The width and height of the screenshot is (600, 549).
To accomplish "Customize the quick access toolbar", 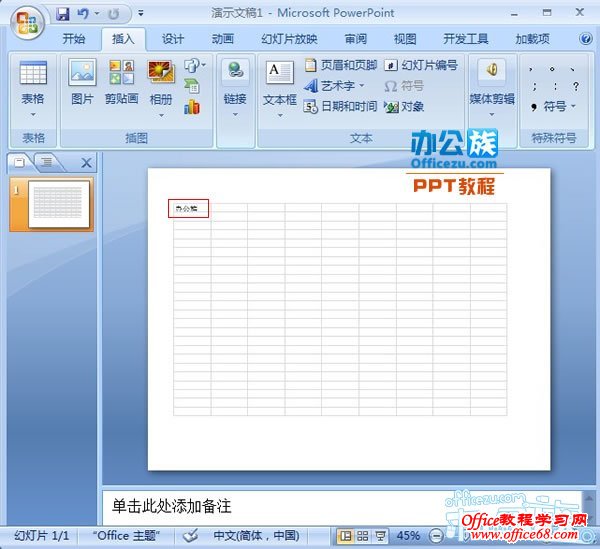I will click(141, 14).
